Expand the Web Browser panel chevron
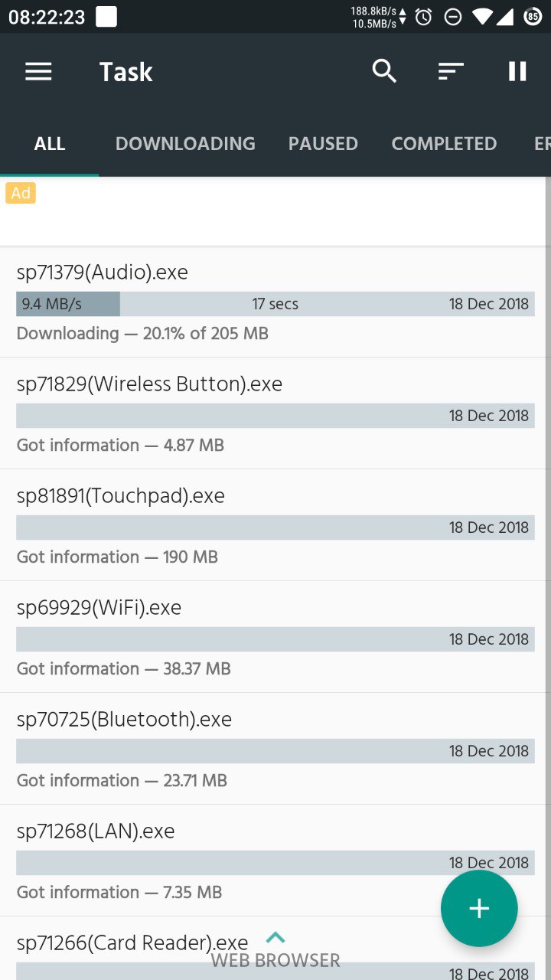The height and width of the screenshot is (980, 551). tap(275, 937)
